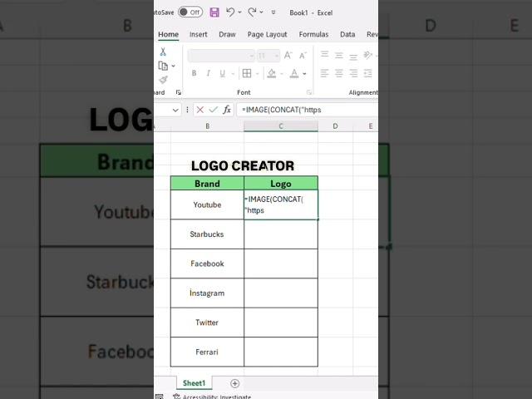Expand the Name Box dropdown
The image size is (532, 399).
(175, 110)
